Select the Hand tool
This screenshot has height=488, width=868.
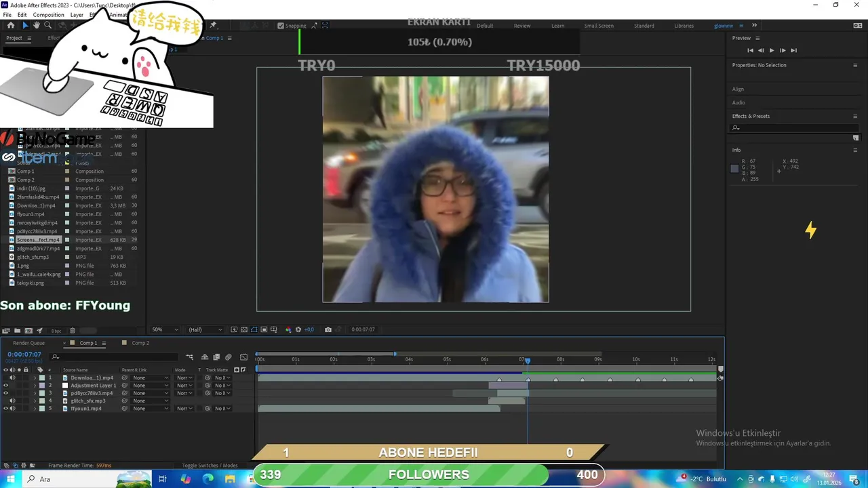pyautogui.click(x=37, y=25)
